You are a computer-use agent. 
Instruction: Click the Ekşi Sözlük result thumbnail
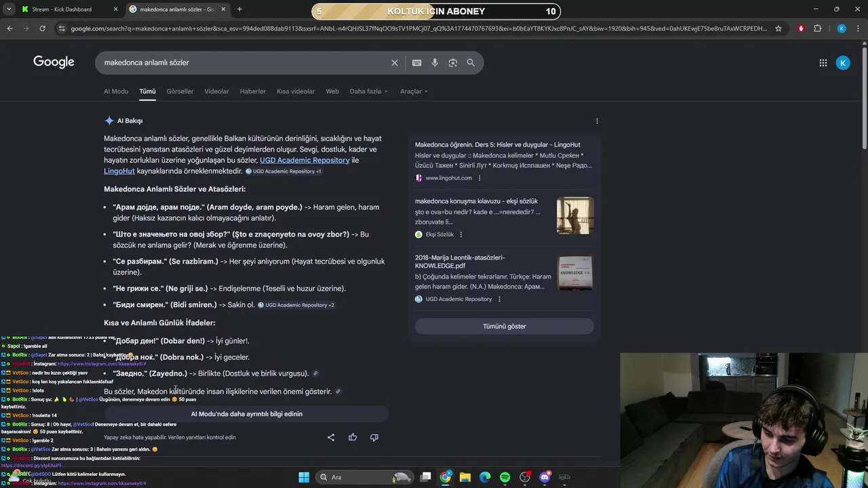pyautogui.click(x=575, y=216)
